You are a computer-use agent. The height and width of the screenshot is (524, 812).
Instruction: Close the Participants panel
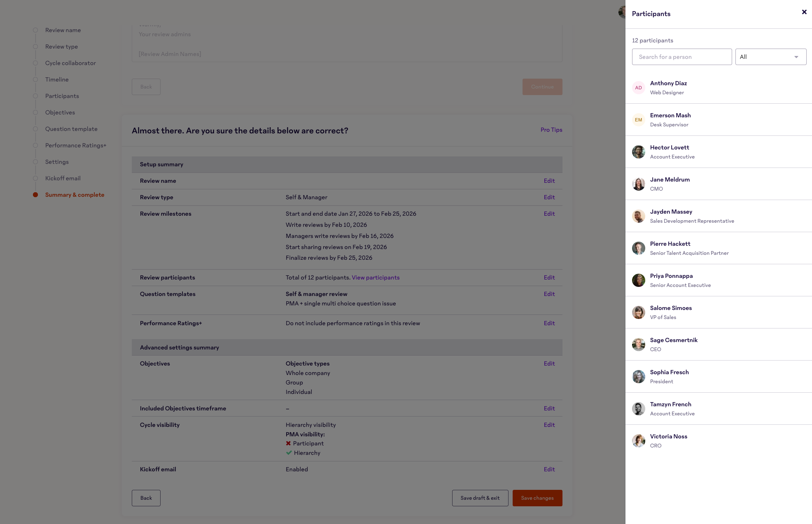(804, 12)
